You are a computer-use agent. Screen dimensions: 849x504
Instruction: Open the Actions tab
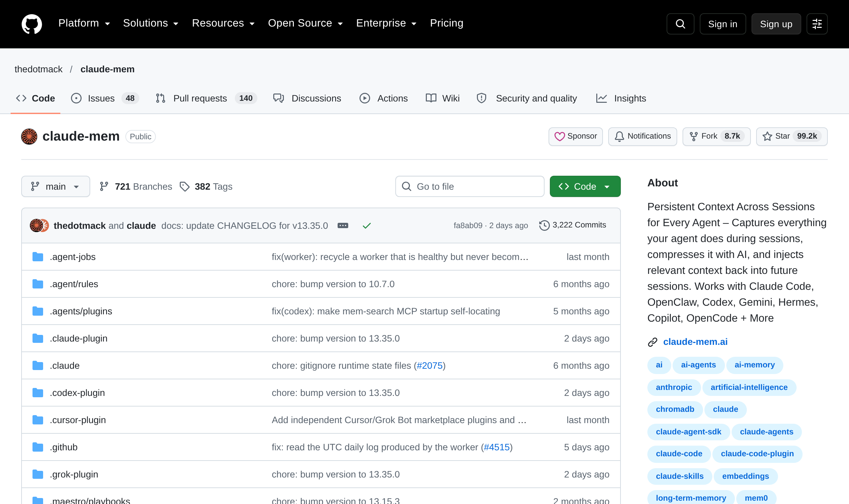[384, 98]
